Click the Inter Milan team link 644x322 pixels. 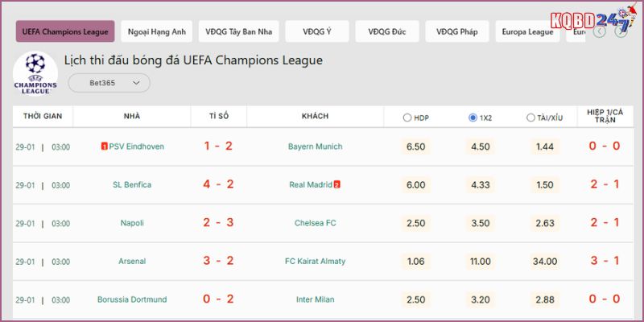[315, 299]
